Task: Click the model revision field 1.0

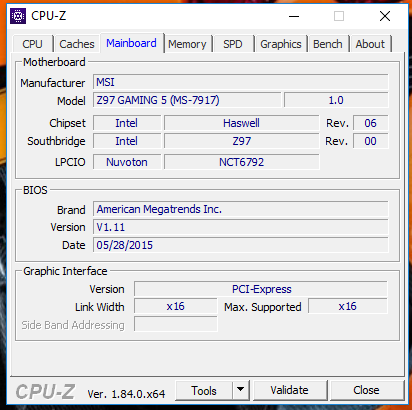Action: [x=336, y=100]
